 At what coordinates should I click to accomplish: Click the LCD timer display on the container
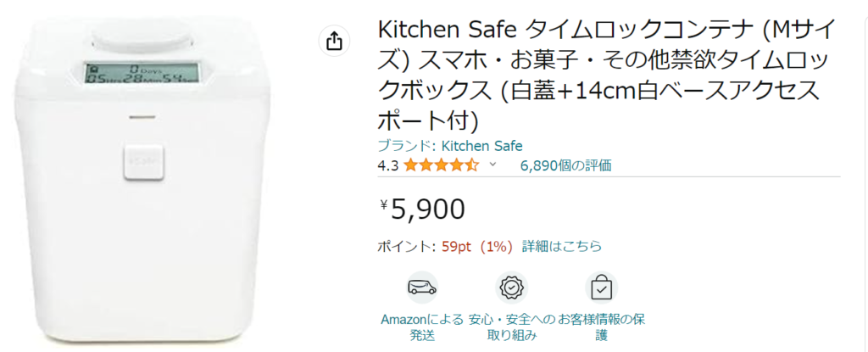point(142,75)
